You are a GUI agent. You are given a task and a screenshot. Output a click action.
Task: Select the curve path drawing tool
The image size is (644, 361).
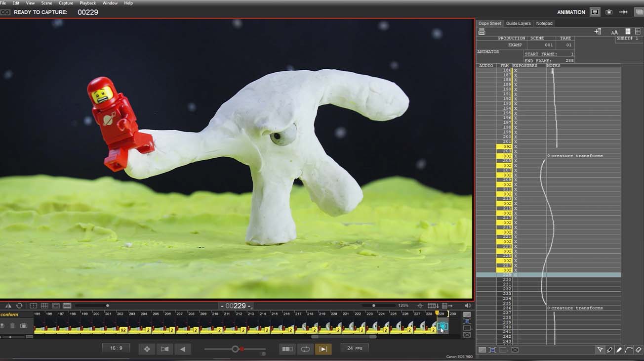(629, 350)
